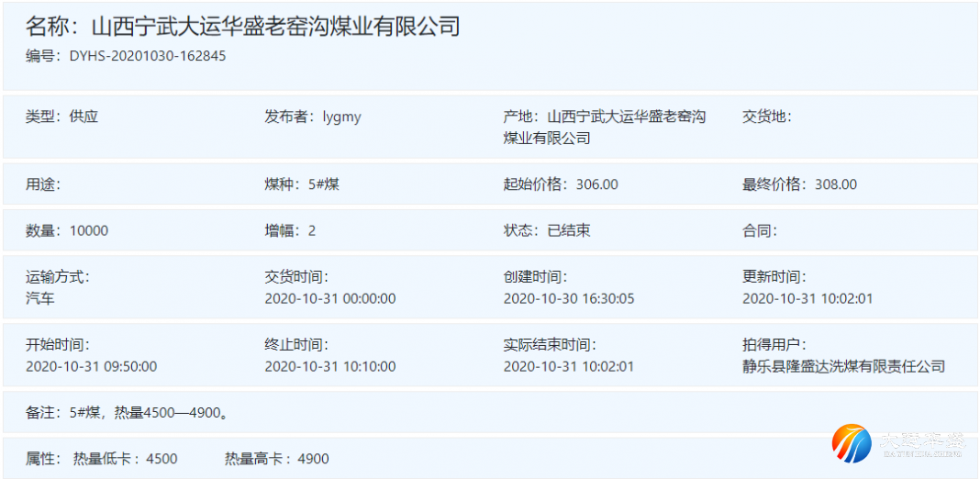Click the orange-blue logo icon at bottom right
Screen dimensions: 980x479
(x=852, y=445)
